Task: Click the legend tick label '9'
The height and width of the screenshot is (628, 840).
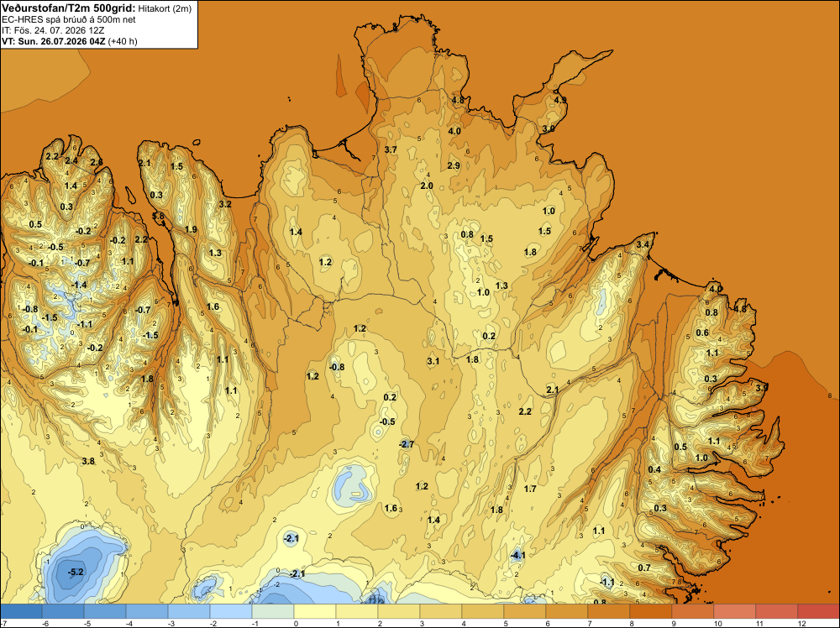Action: coord(674,624)
